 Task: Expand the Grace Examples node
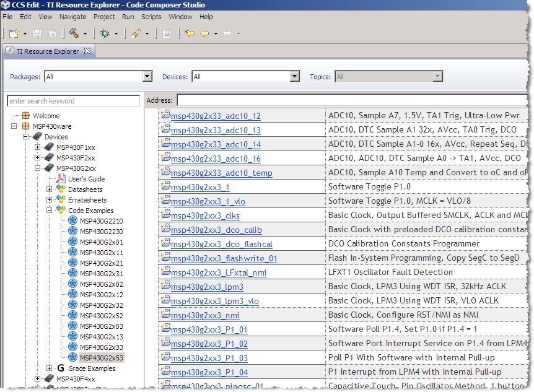pos(50,368)
